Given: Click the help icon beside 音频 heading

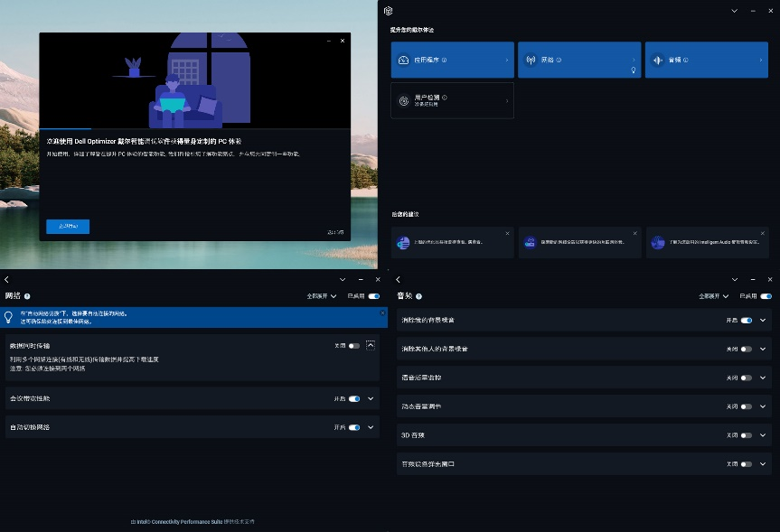Looking at the screenshot, I should [x=418, y=296].
